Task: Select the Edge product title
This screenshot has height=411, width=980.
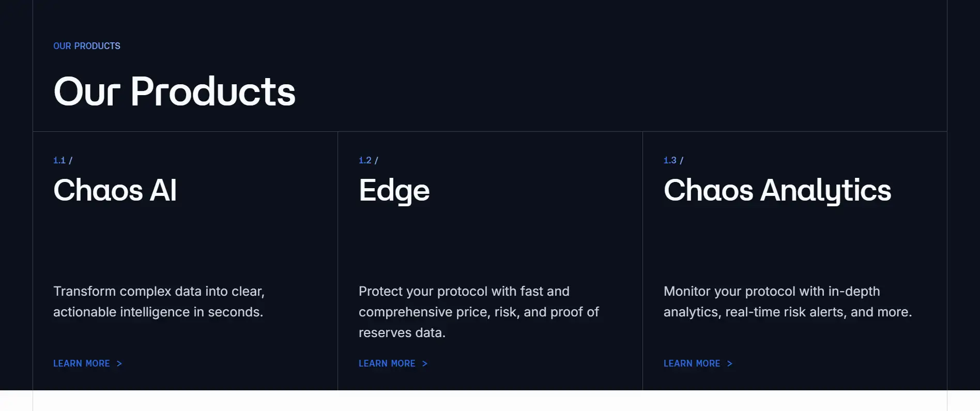Action: coord(394,190)
